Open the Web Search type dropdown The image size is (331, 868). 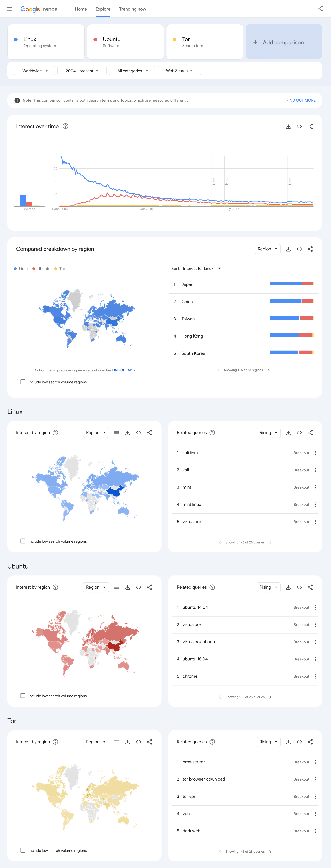click(x=179, y=71)
